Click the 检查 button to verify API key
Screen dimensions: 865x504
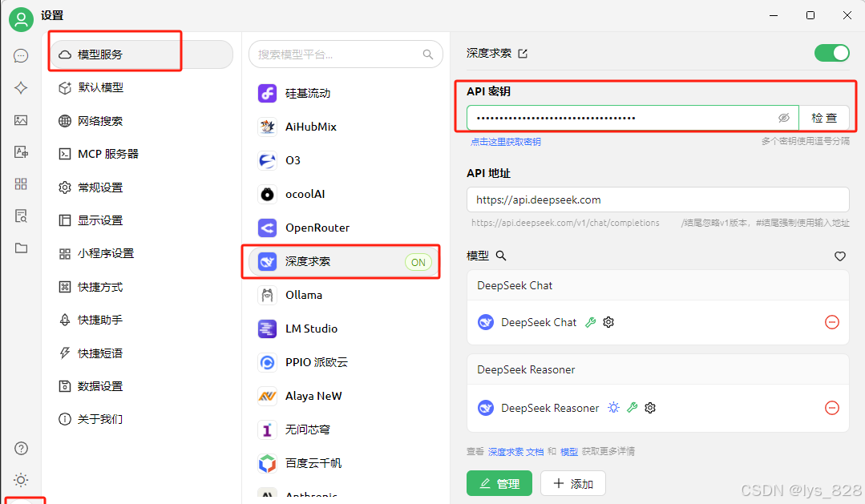coord(824,118)
